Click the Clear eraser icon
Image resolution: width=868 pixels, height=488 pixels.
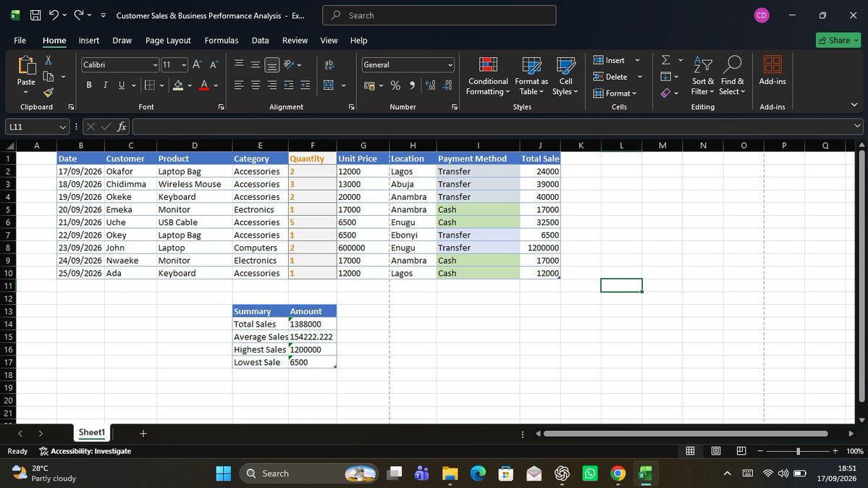tap(665, 93)
